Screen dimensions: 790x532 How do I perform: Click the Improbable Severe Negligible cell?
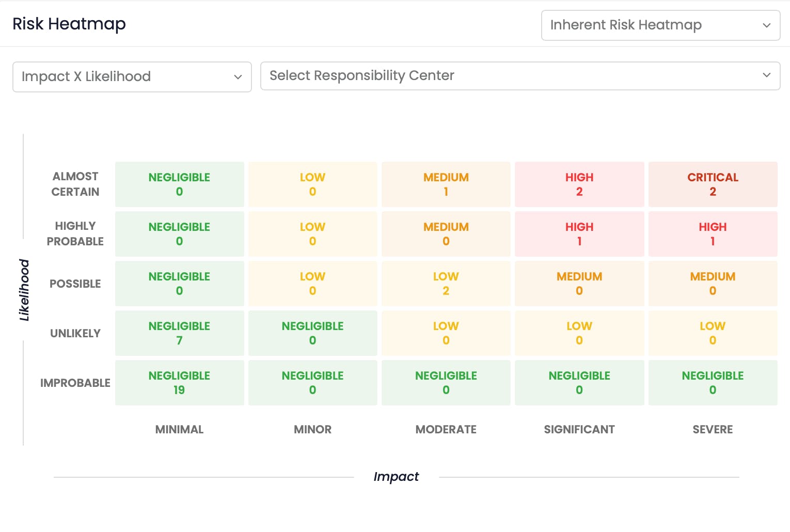click(713, 383)
